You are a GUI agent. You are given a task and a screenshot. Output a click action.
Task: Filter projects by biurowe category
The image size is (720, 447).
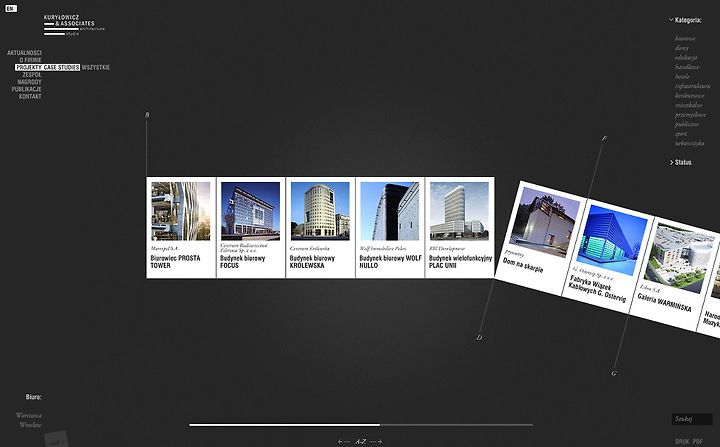pyautogui.click(x=685, y=39)
